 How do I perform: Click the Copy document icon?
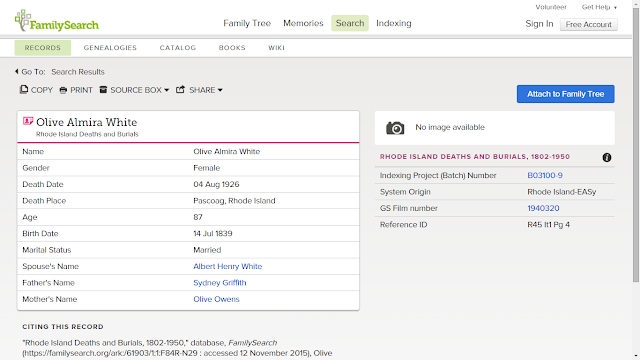(x=24, y=89)
